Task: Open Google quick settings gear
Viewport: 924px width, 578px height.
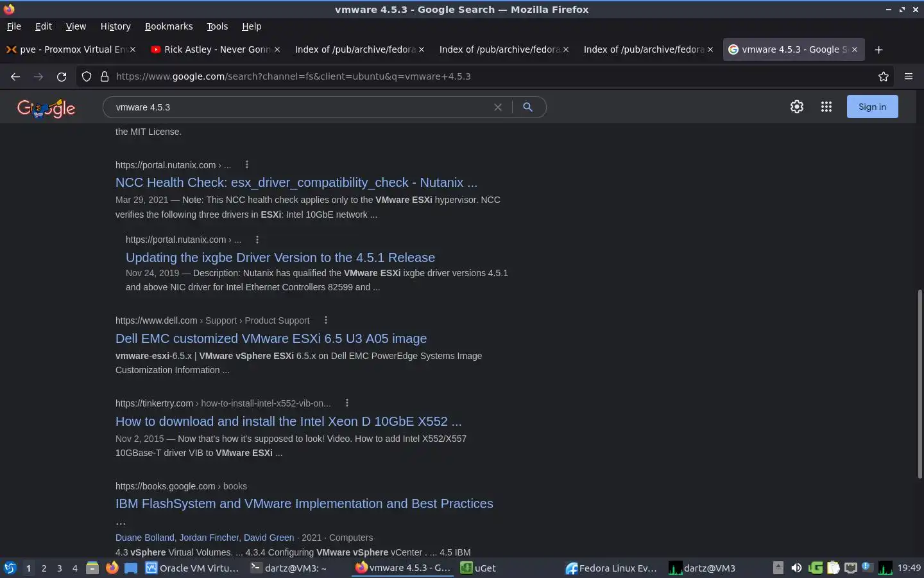Action: point(797,107)
